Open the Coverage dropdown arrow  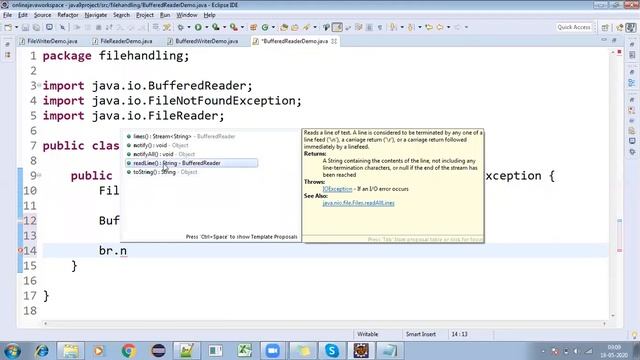click(224, 27)
